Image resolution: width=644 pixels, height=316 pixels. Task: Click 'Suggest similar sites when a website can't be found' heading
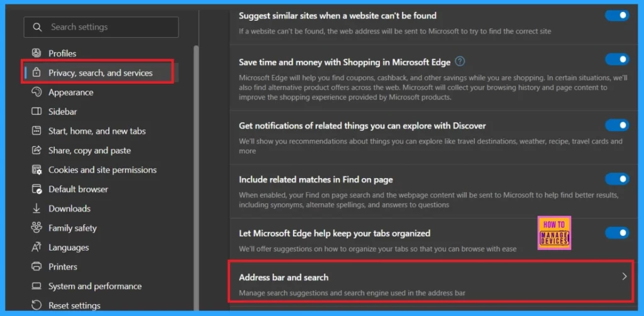pyautogui.click(x=338, y=16)
